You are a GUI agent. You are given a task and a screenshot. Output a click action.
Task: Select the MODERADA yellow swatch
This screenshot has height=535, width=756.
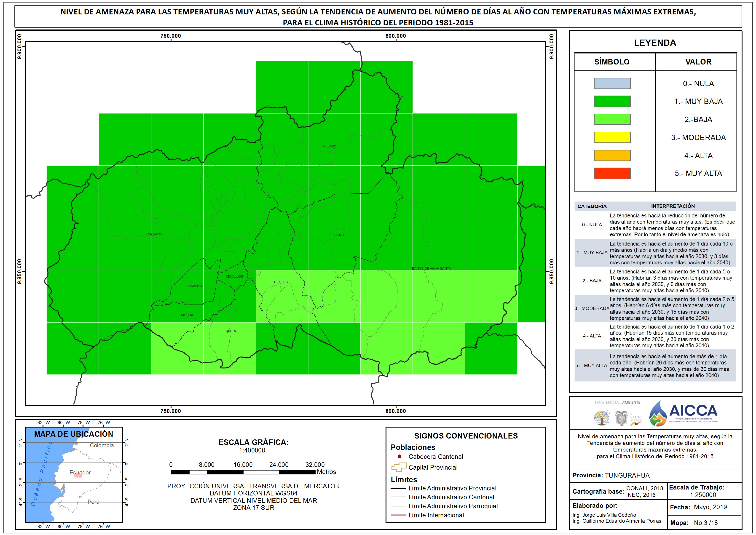coord(612,137)
